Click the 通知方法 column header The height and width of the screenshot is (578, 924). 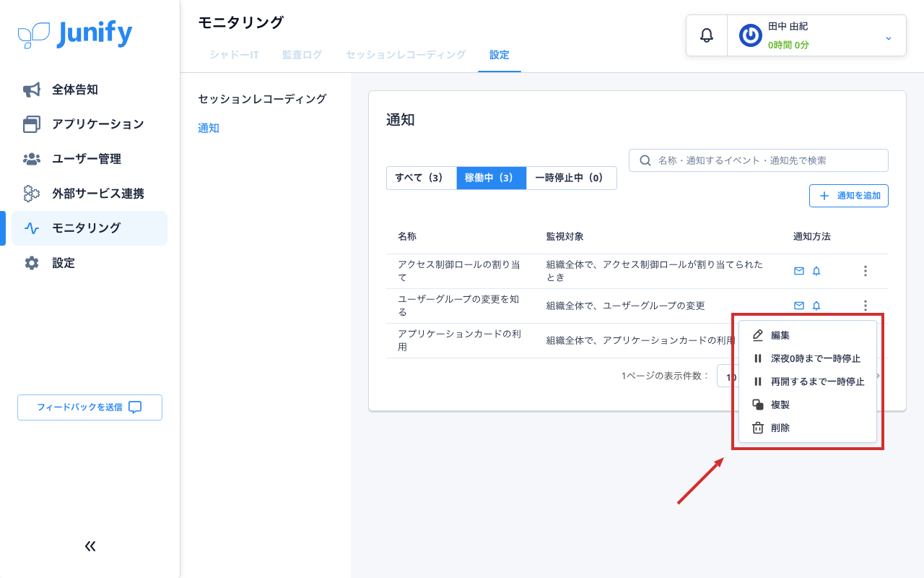point(812,236)
